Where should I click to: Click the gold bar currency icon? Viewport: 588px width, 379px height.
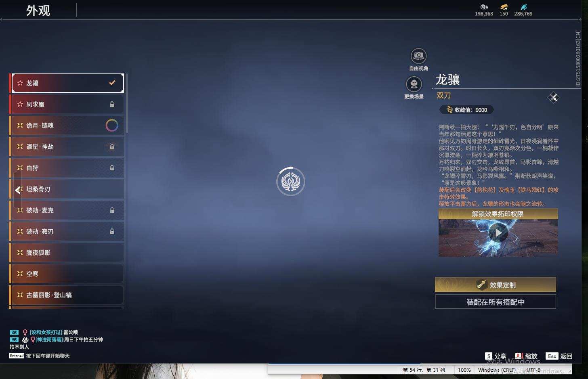click(x=504, y=7)
